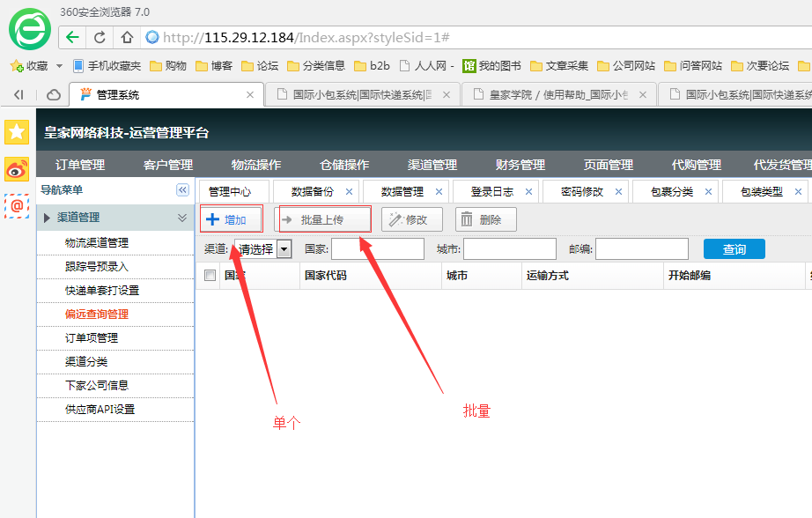Open 供应商API设置 in navigation
Image resolution: width=812 pixels, height=518 pixels.
click(100, 410)
